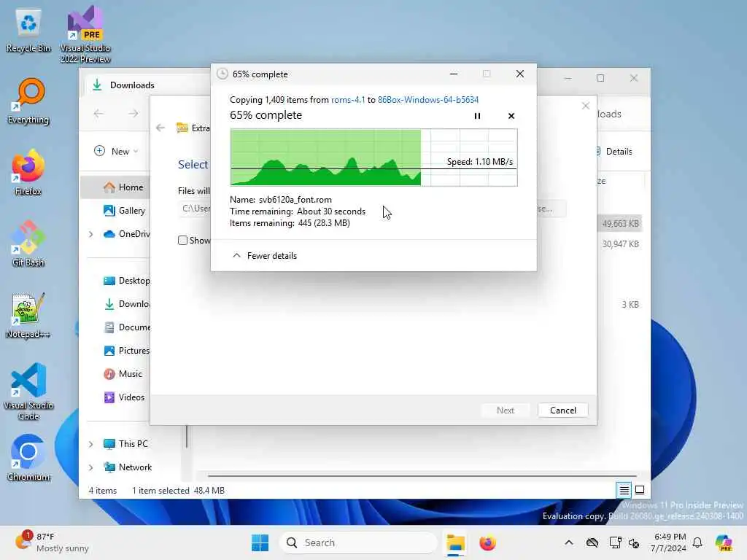
Task: Go back in the Extract wizard
Action: 160,128
